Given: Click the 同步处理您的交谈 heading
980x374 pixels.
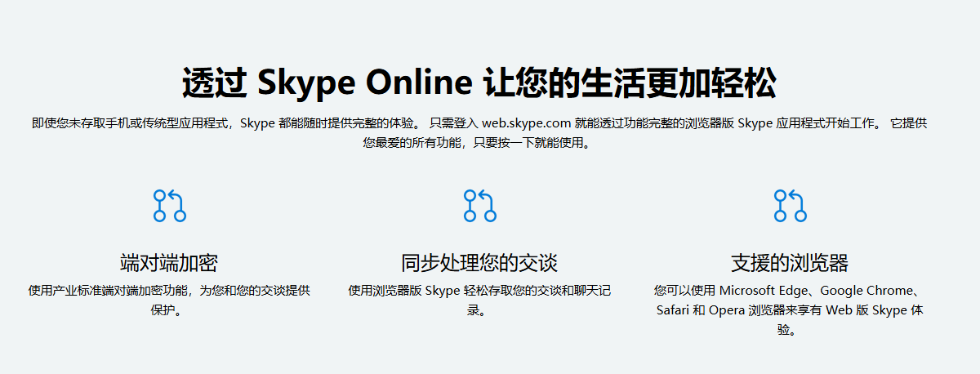Looking at the screenshot, I should 479,263.
